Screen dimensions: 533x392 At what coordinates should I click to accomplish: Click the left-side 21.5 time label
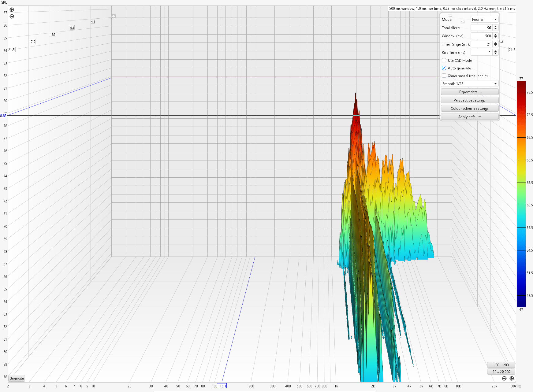[x=12, y=50]
